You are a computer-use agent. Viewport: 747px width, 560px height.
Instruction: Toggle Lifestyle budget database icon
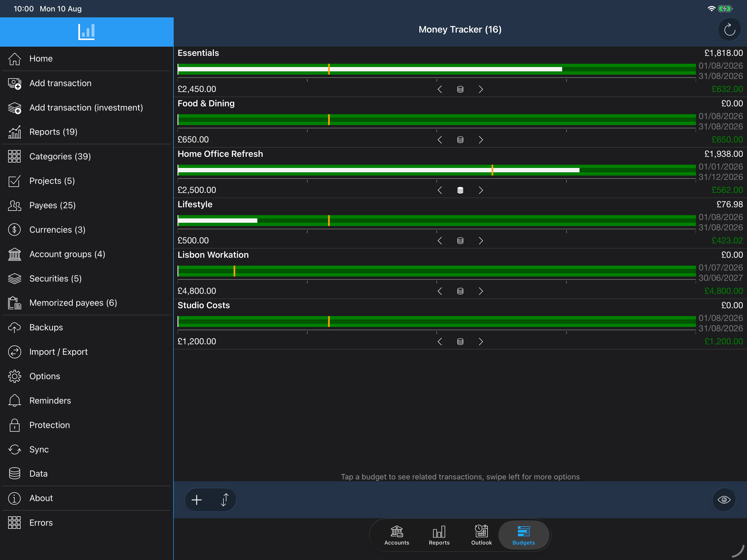click(x=460, y=241)
